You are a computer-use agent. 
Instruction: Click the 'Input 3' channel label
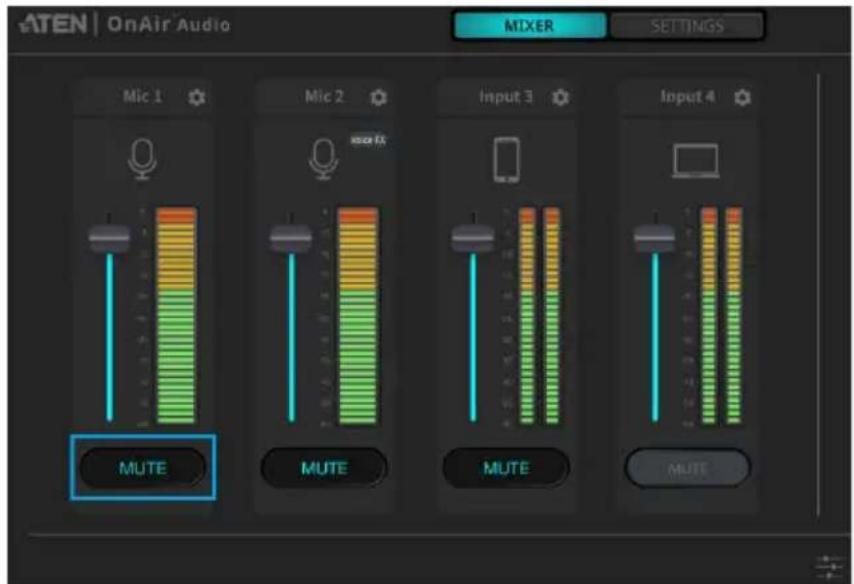tap(506, 96)
